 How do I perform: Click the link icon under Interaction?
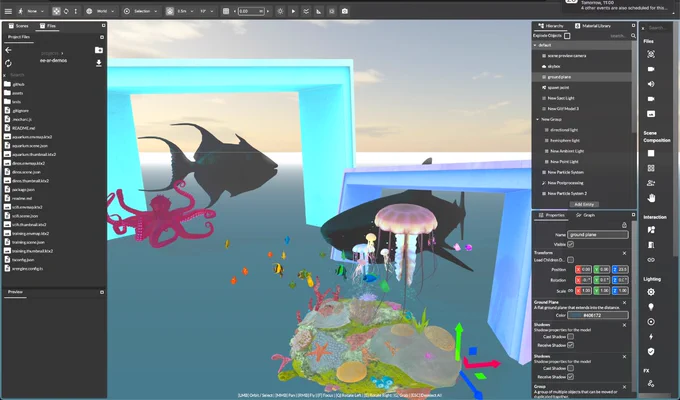(x=651, y=260)
